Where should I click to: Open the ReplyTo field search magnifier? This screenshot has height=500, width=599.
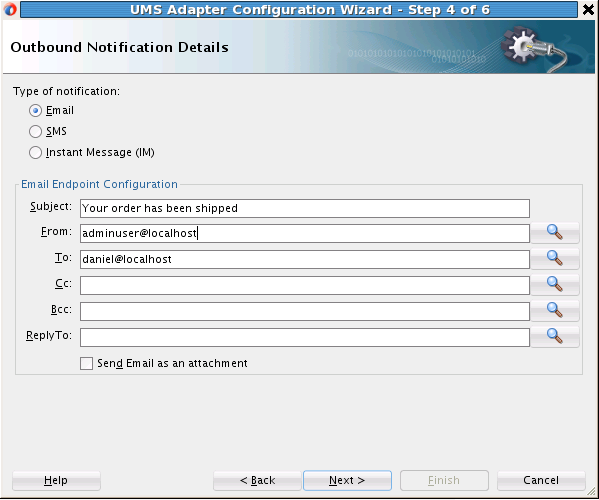coord(555,337)
